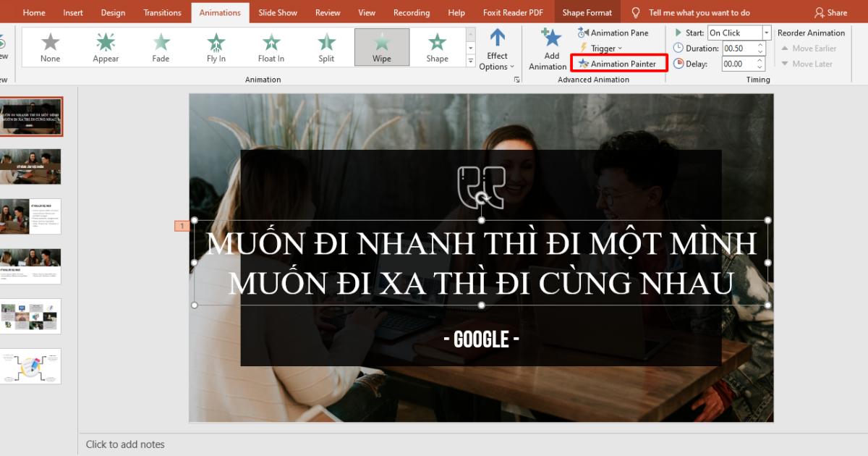Viewport: 868px width, 456px height.
Task: Apply the Fly In animation
Action: click(216, 46)
